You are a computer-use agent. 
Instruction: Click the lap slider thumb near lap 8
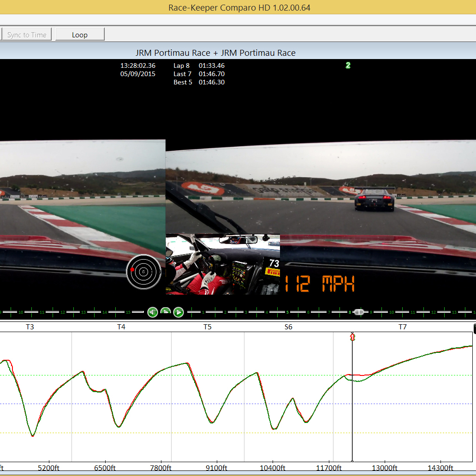tap(359, 312)
